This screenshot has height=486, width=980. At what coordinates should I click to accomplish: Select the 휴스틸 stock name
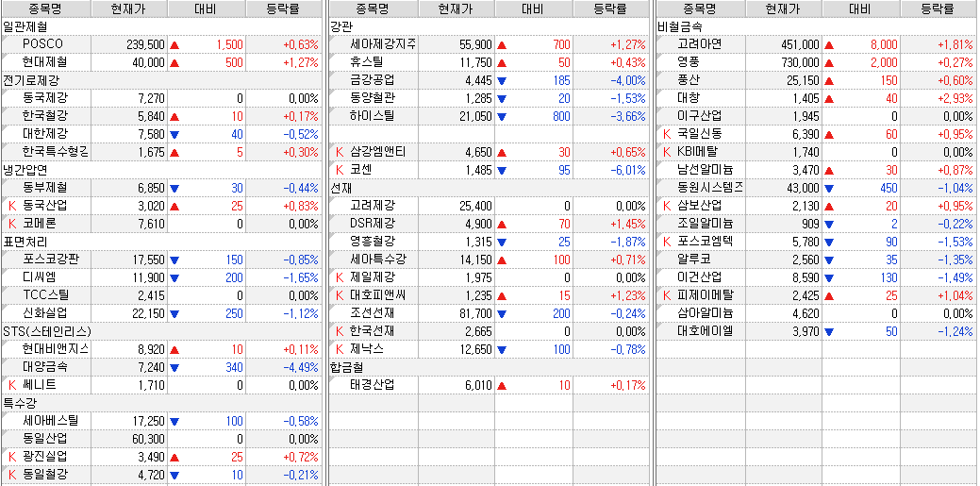[x=367, y=62]
